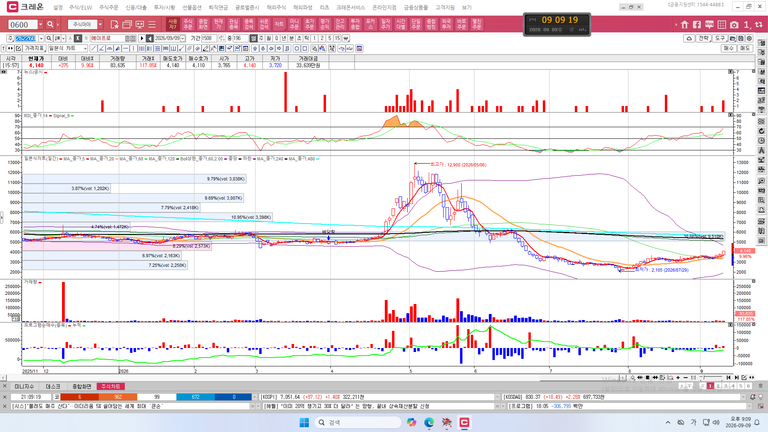768x432 pixels.
Task: Select the trend line drawing tool
Action: pos(94,48)
